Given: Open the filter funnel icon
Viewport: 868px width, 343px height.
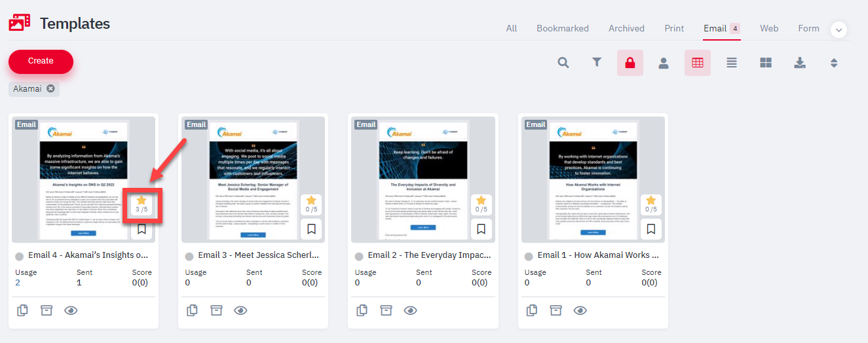Looking at the screenshot, I should click(x=597, y=63).
